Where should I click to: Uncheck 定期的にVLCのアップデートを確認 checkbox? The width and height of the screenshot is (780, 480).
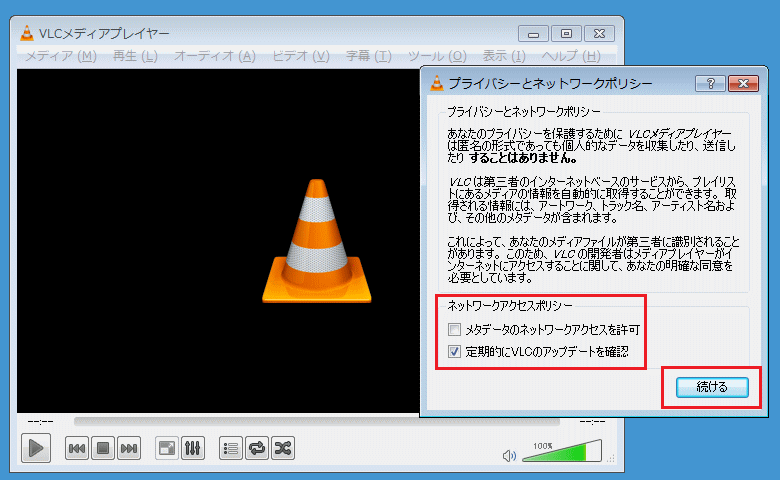coord(454,352)
